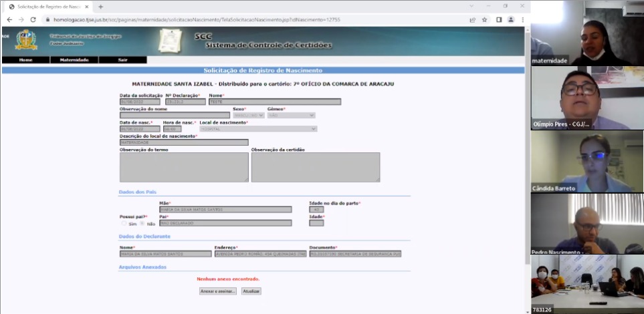Select the 'Não' radio for Possui pai

(142, 224)
